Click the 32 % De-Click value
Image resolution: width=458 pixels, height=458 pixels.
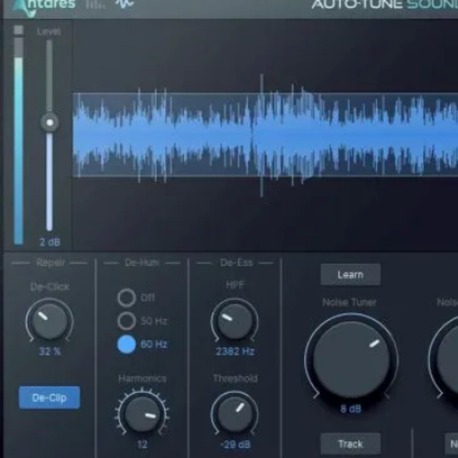[x=50, y=351]
